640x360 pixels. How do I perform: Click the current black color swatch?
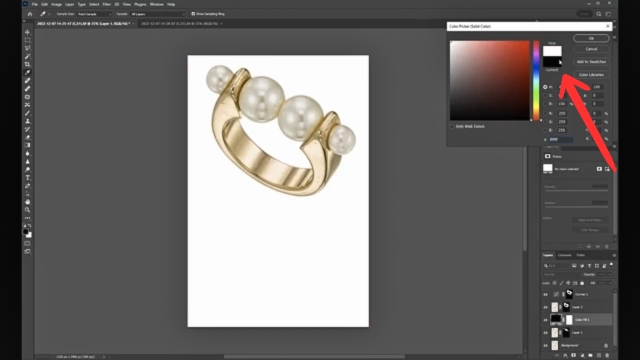tap(552, 62)
